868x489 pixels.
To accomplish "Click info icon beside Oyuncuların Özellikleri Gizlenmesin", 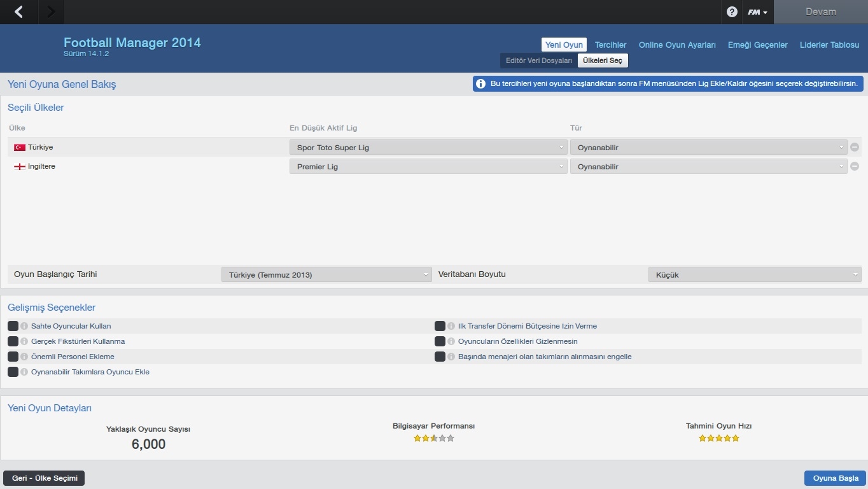I will (452, 341).
